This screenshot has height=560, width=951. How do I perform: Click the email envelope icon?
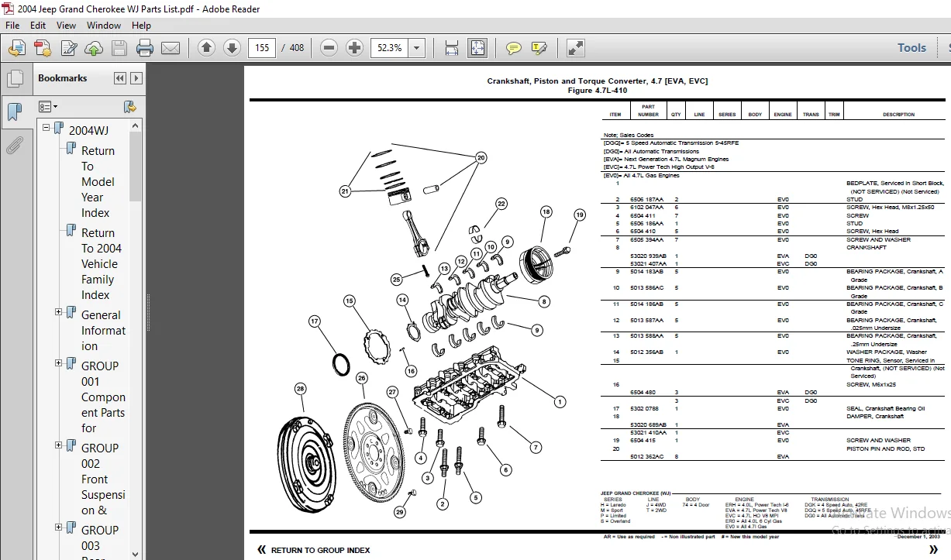(x=171, y=48)
